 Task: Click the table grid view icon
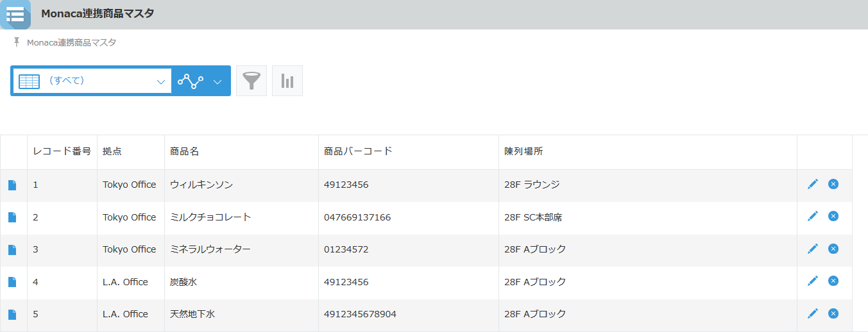tap(30, 81)
